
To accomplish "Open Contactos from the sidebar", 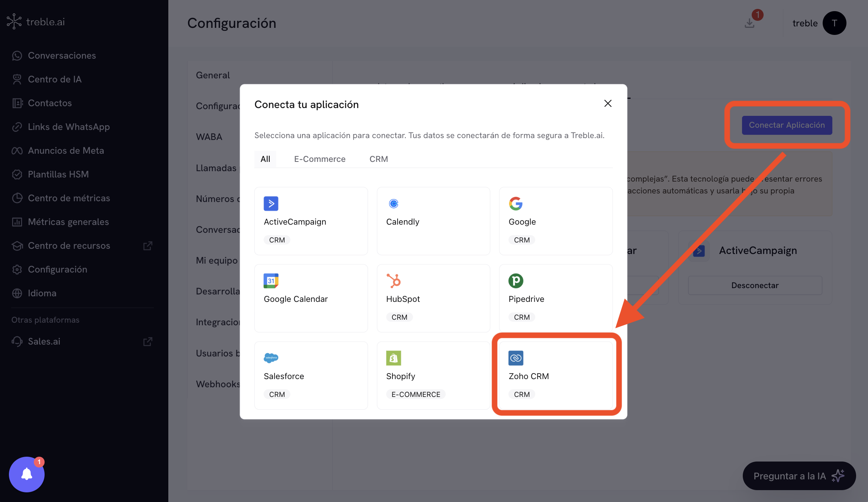I will point(50,103).
